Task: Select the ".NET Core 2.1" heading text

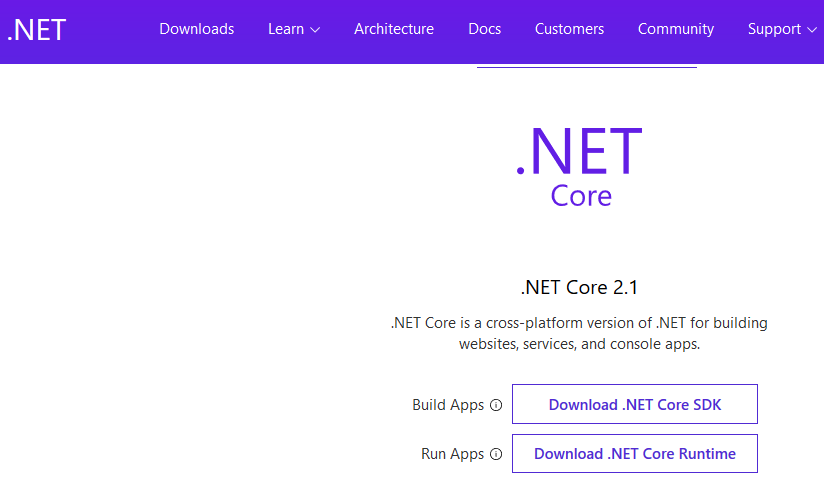Action: pyautogui.click(x=579, y=288)
